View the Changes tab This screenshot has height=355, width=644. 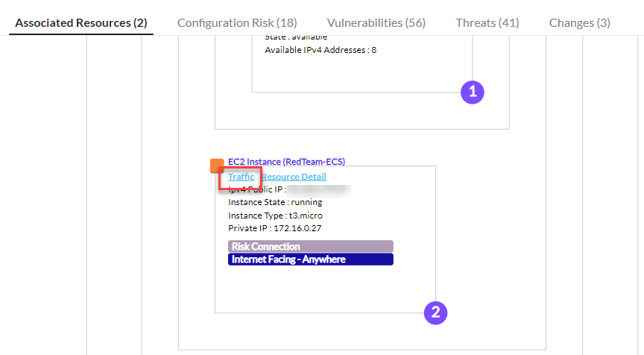(580, 22)
